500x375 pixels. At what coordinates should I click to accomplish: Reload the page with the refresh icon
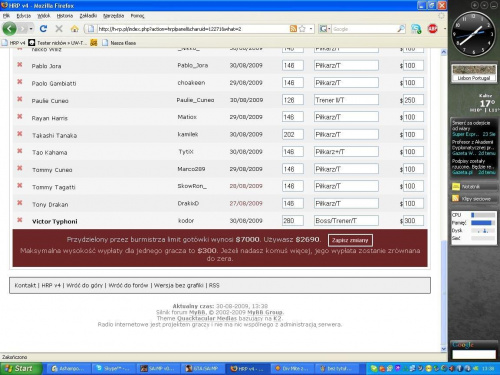(43, 29)
